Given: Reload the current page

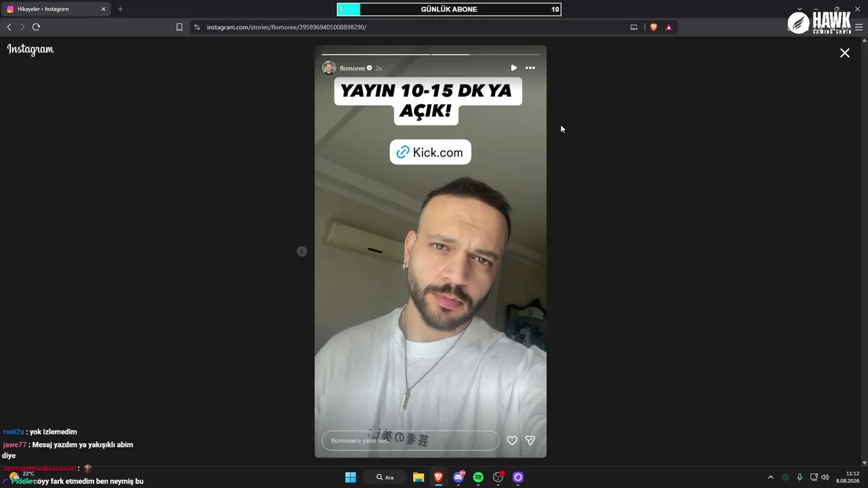Looking at the screenshot, I should click(x=36, y=27).
